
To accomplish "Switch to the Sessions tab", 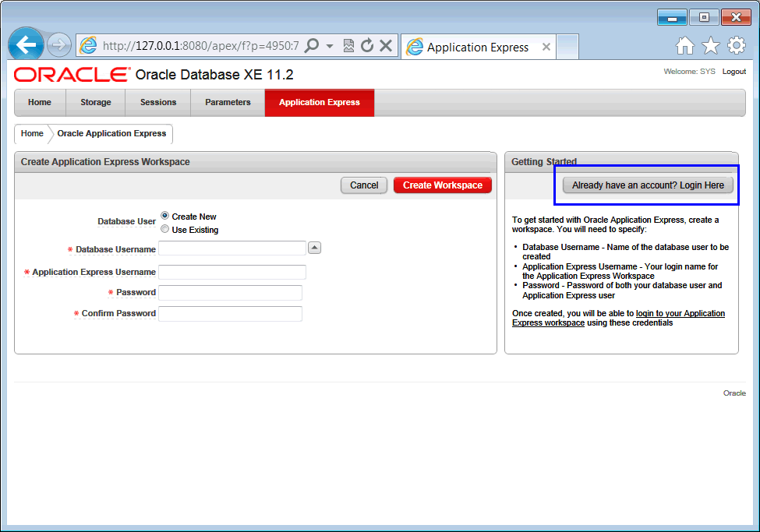I will [158, 102].
